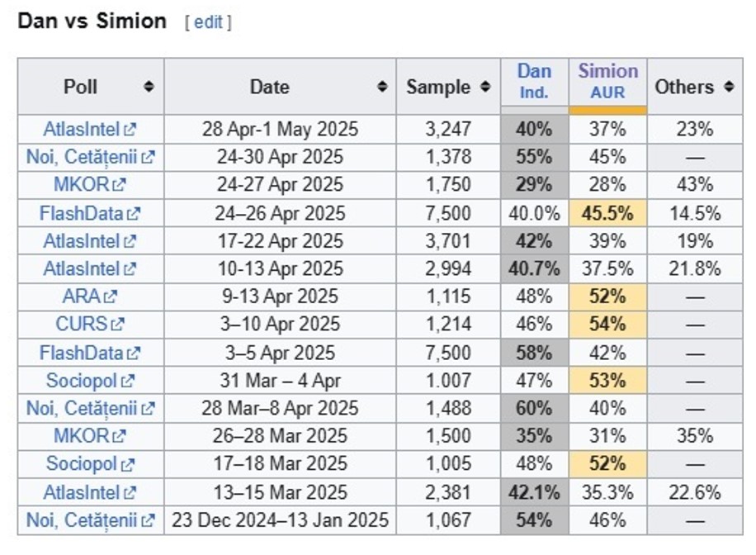Image resolution: width=756 pixels, height=555 pixels.
Task: Click the highlighted 45.5% Simion cell
Action: tap(607, 213)
